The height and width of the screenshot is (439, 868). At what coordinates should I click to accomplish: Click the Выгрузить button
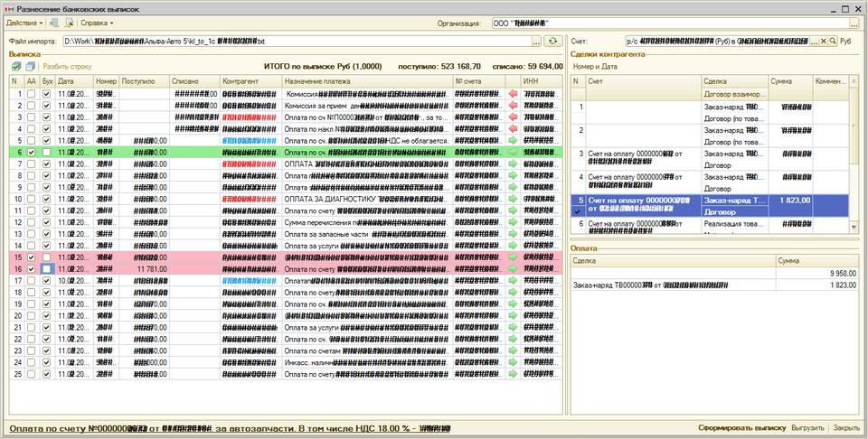(808, 428)
